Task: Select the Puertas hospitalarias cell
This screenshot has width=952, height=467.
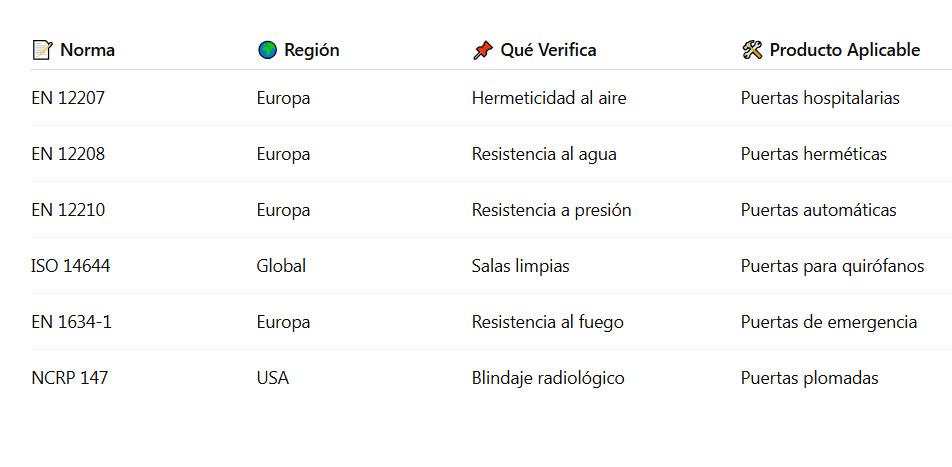Action: click(x=820, y=98)
